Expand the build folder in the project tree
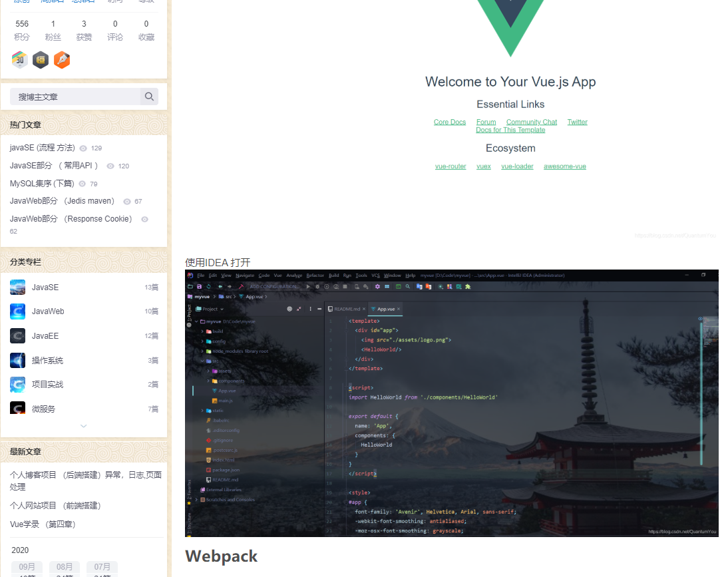The height and width of the screenshot is (577, 728). [202, 331]
